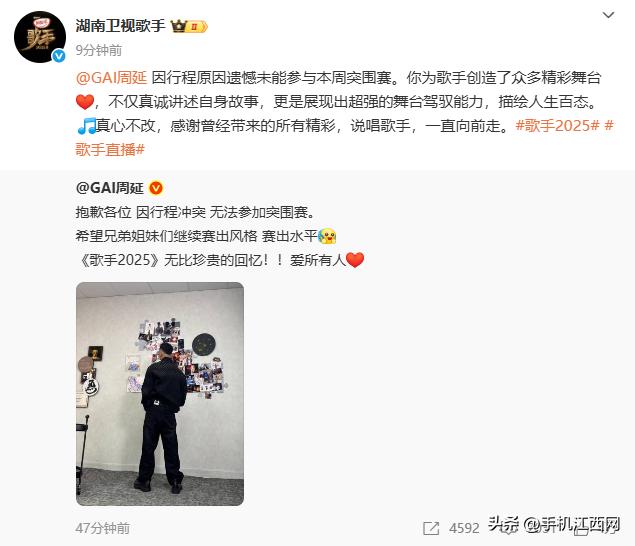Viewport: 635px width, 546px height.
Task: Click the 47分钟前 original post timestamp
Action: (102, 528)
